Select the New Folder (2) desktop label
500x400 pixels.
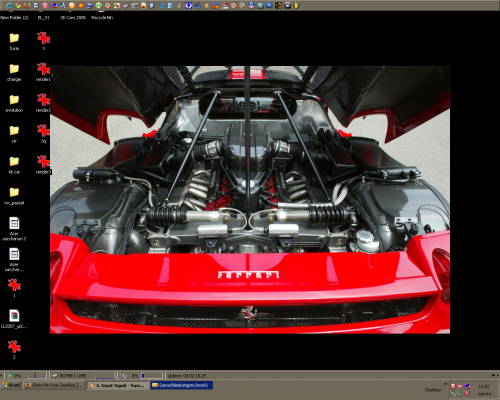14,18
